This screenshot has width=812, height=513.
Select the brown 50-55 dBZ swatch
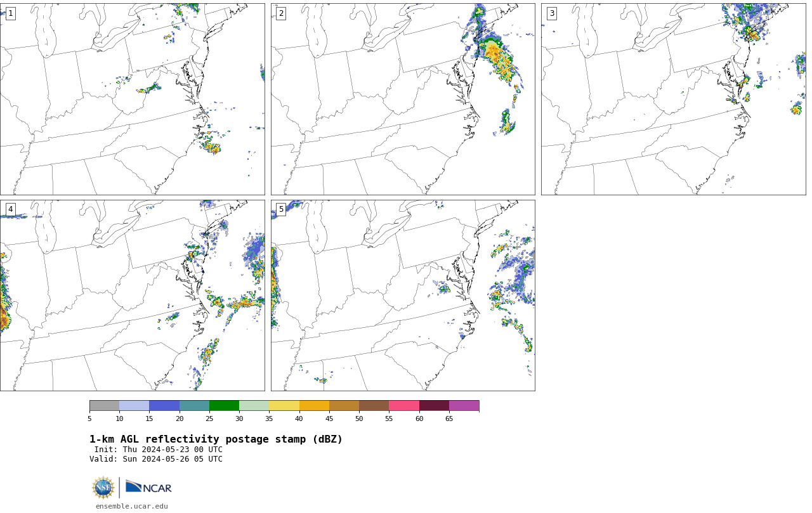point(374,406)
